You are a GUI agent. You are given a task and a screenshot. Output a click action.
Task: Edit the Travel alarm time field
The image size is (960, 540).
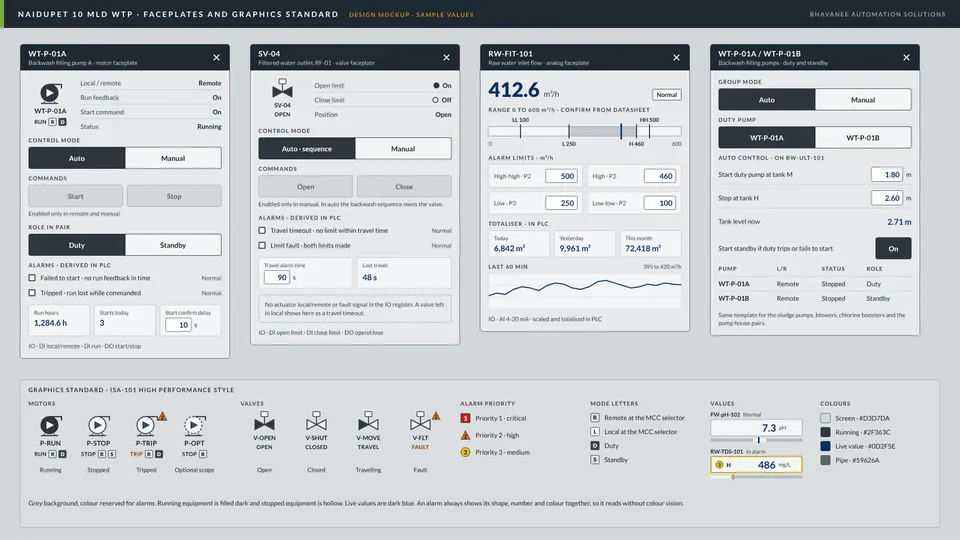coord(277,277)
